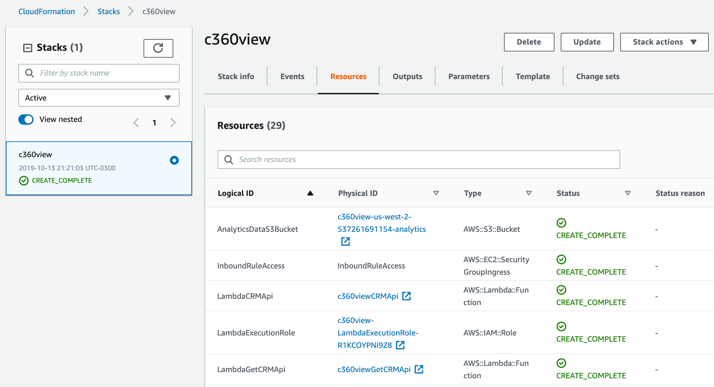The image size is (714, 387).
Task: Click status check icon for AnalyticsDataS3Bucket
Action: pyautogui.click(x=561, y=223)
